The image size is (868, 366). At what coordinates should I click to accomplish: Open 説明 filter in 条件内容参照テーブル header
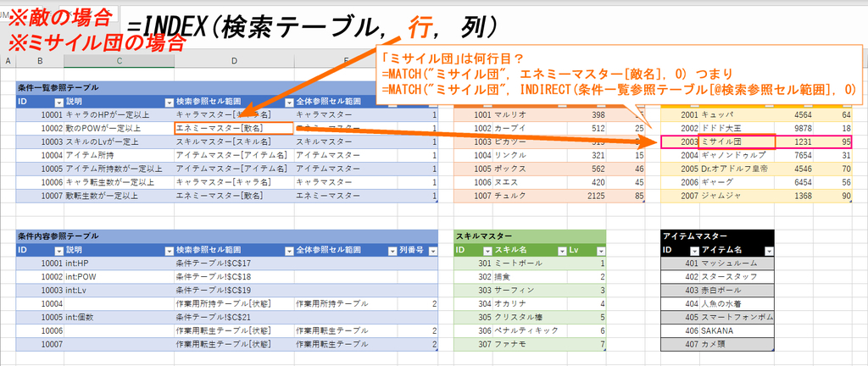(x=170, y=251)
